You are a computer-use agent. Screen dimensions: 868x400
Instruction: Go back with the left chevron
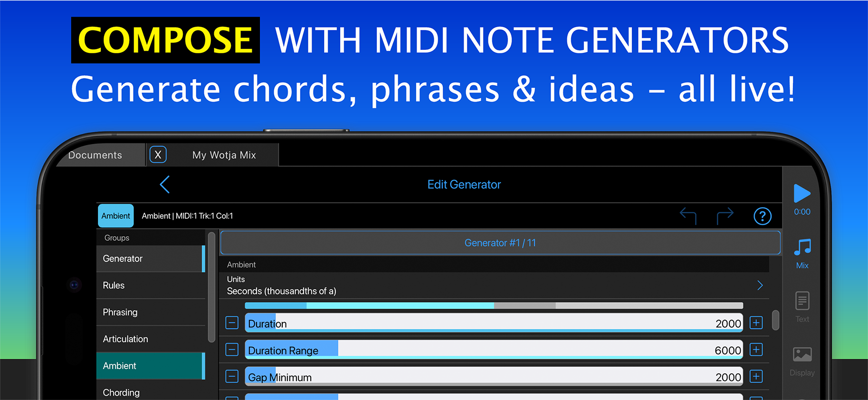(165, 185)
